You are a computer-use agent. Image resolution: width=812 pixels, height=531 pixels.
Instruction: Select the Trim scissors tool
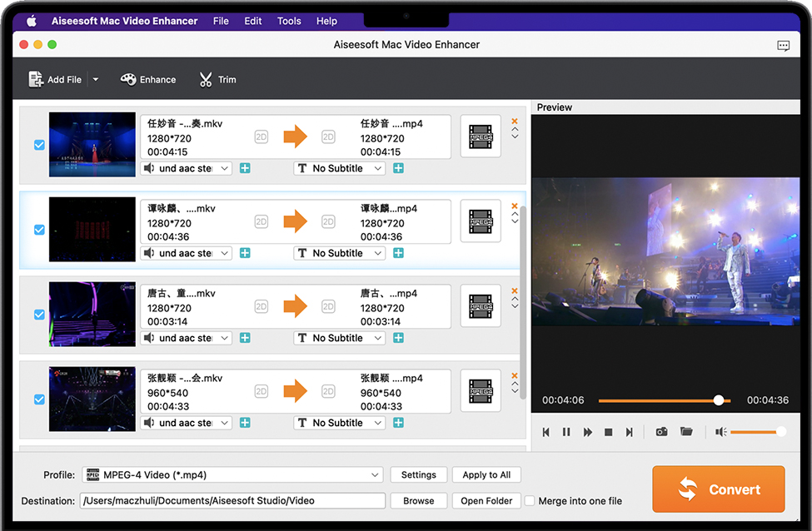pyautogui.click(x=206, y=80)
